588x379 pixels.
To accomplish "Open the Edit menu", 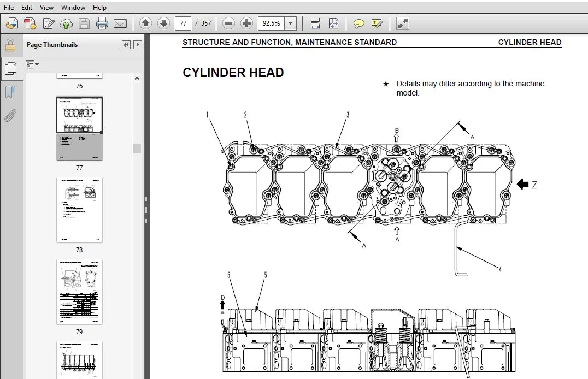I will 27,8.
